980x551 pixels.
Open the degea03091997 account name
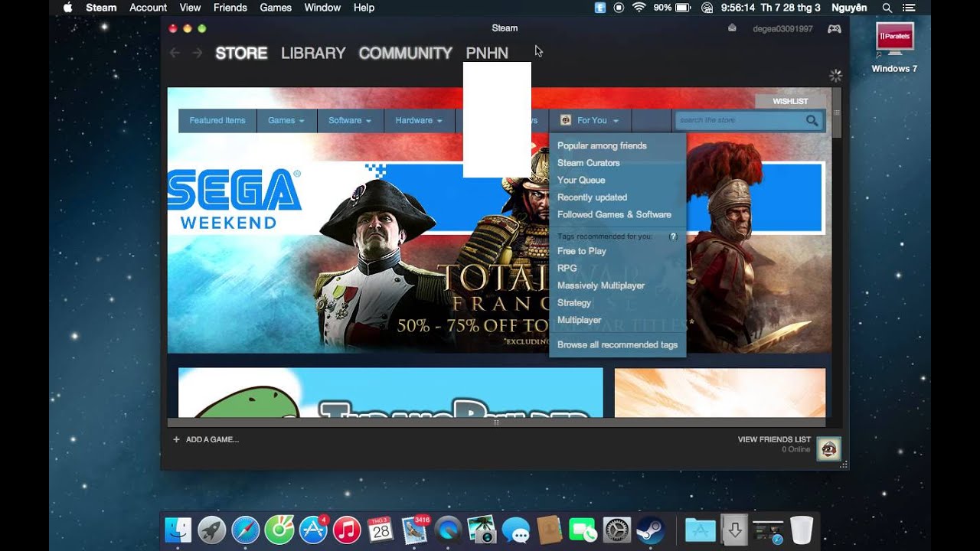783,28
